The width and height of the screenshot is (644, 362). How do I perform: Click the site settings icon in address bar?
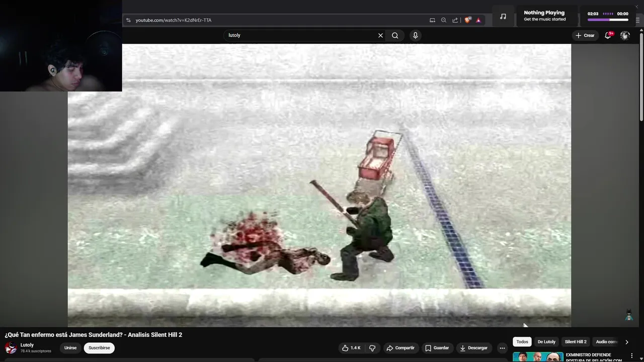[128, 20]
